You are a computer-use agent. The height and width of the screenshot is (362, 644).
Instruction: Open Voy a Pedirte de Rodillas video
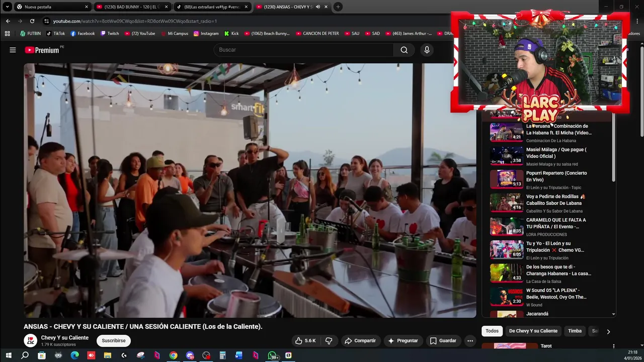tap(550, 203)
